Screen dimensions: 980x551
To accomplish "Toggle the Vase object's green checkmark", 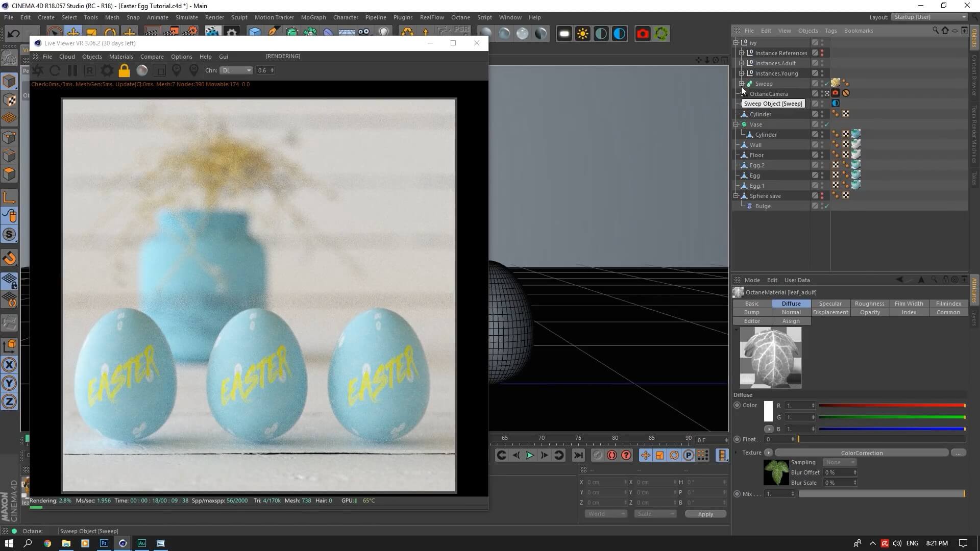I will (827, 124).
